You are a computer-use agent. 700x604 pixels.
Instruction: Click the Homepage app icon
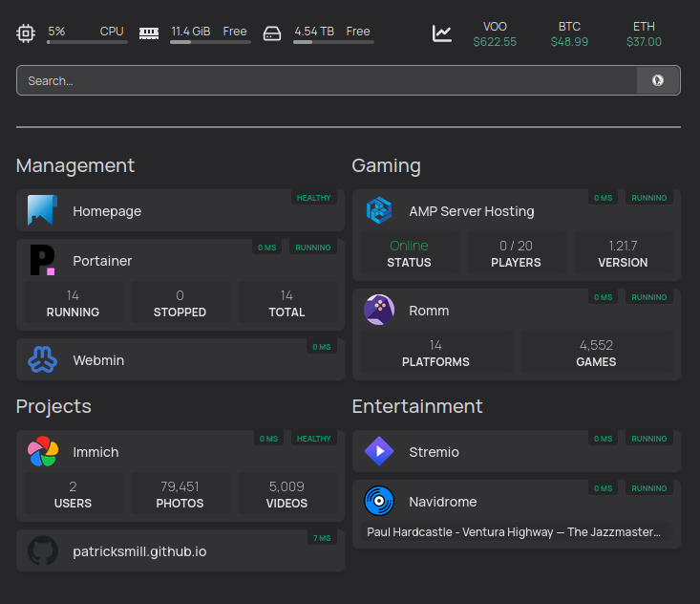[43, 210]
